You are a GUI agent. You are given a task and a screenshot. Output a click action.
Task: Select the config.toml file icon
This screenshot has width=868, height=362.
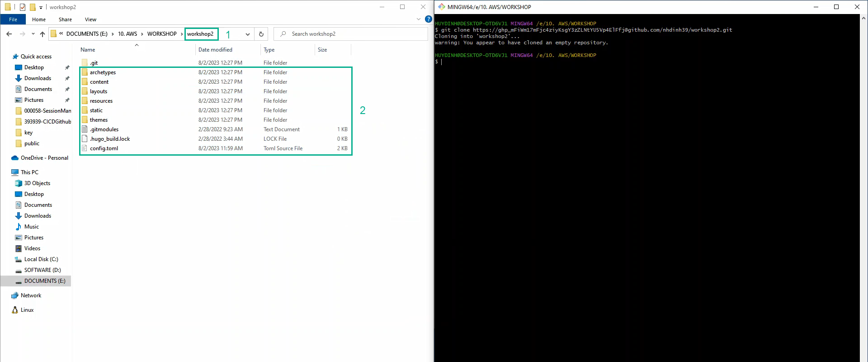(85, 148)
